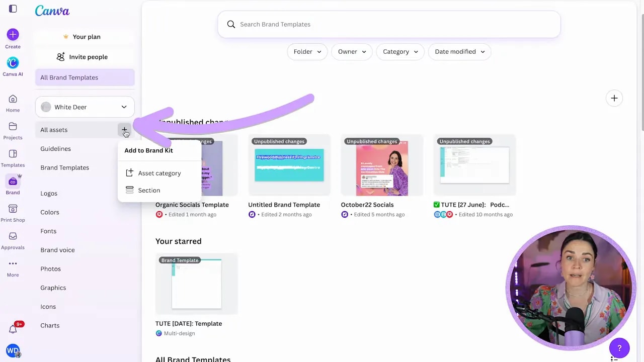This screenshot has height=362, width=644.
Task: Open All assets in sidebar
Action: tap(54, 130)
